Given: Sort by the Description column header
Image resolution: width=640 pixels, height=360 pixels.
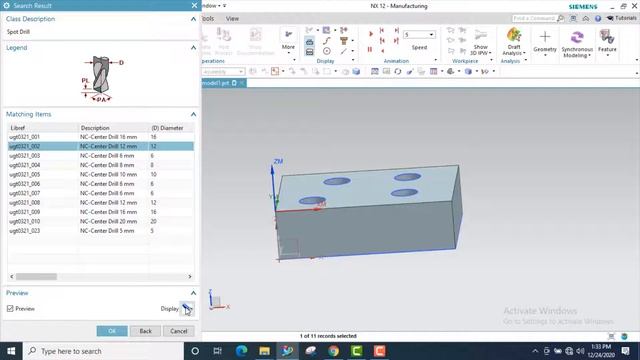Looking at the screenshot, I should [x=114, y=128].
